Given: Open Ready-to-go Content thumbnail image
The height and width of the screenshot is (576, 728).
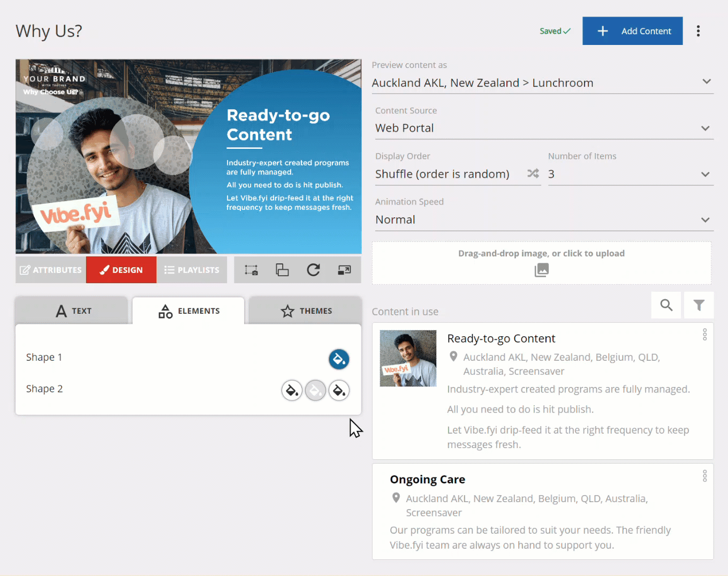Looking at the screenshot, I should pyautogui.click(x=408, y=358).
